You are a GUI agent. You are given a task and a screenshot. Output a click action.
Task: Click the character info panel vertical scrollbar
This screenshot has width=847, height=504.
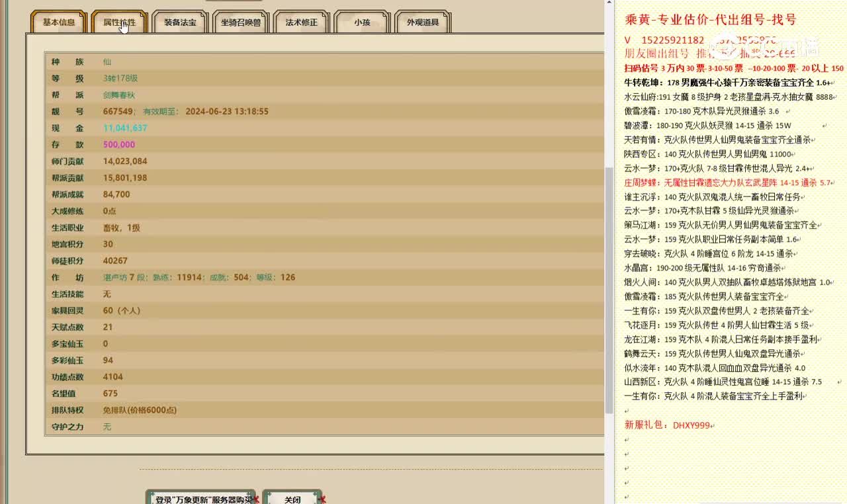click(609, 291)
